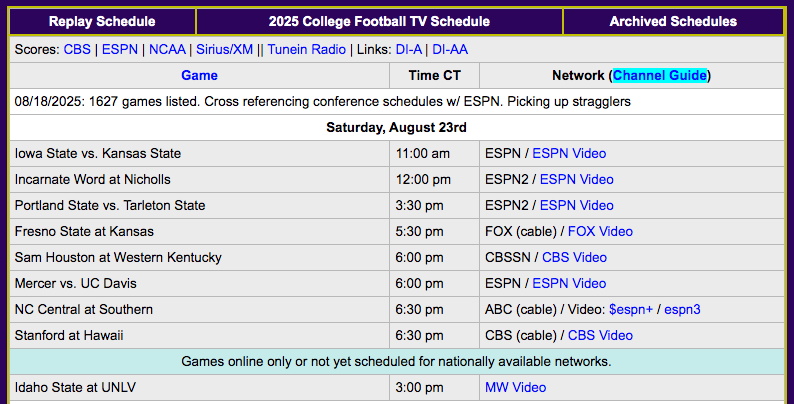Follow the DI-AA link
The width and height of the screenshot is (794, 404).
click(x=450, y=49)
